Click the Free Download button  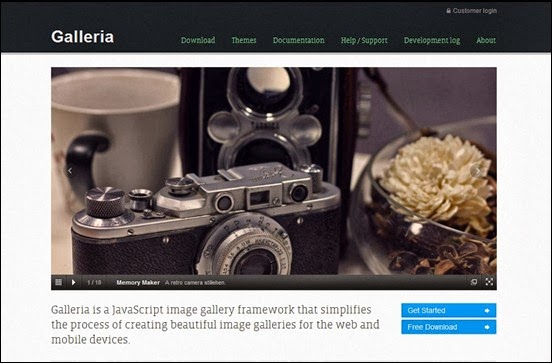[448, 327]
